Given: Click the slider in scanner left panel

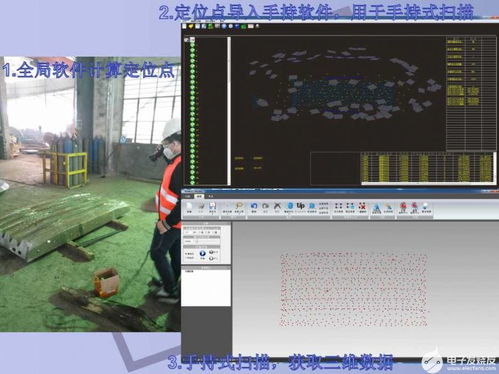Looking at the screenshot, I should pos(207,241).
